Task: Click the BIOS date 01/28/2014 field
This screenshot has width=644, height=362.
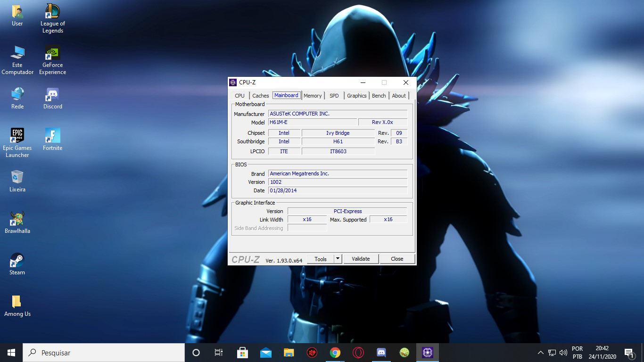Action: tap(338, 190)
